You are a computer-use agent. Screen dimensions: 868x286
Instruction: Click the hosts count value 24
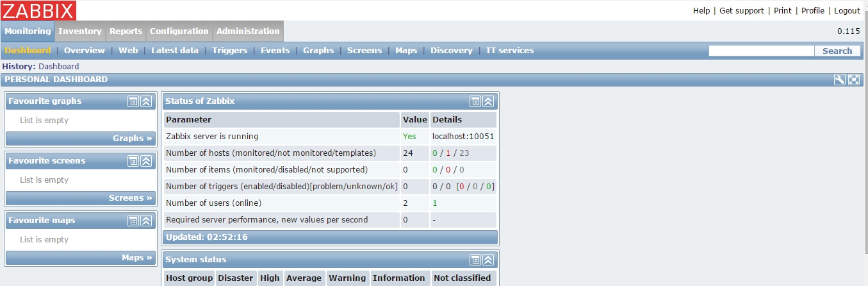pos(408,153)
